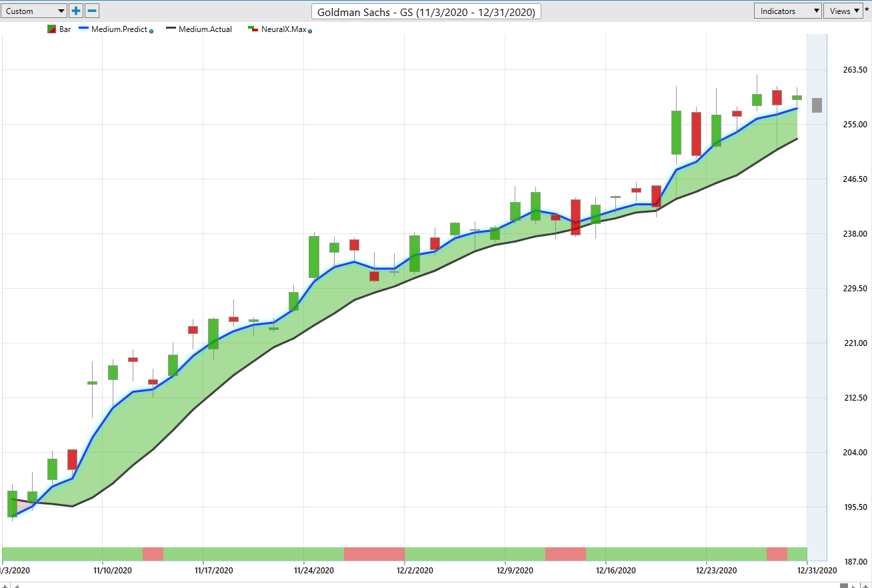
Task: Select the Medium.Predict legend entry
Action: 114,29
